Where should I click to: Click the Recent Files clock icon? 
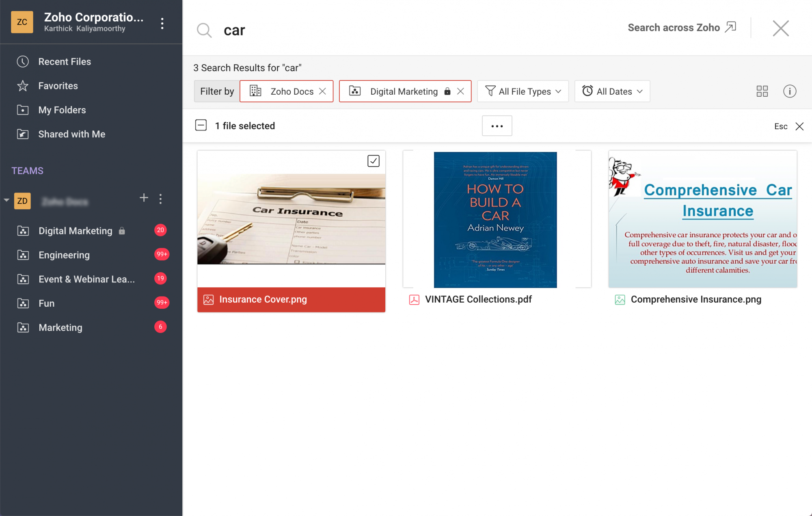23,61
